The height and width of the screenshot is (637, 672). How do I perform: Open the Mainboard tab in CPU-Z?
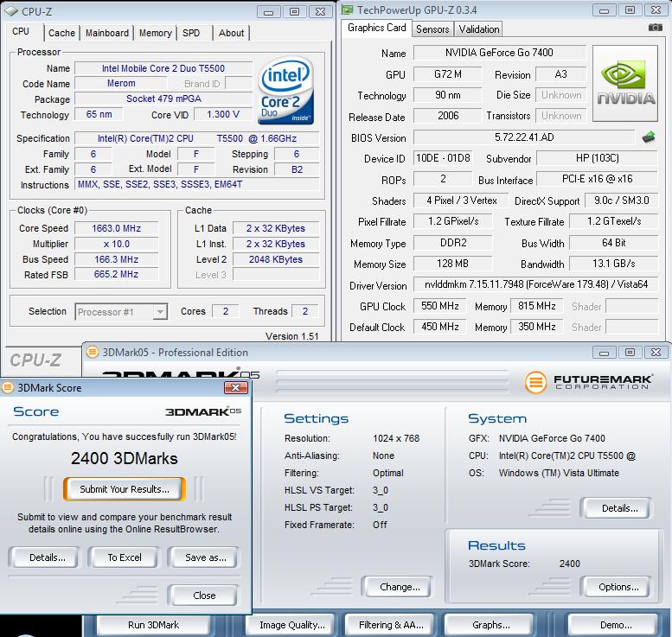pos(107,33)
